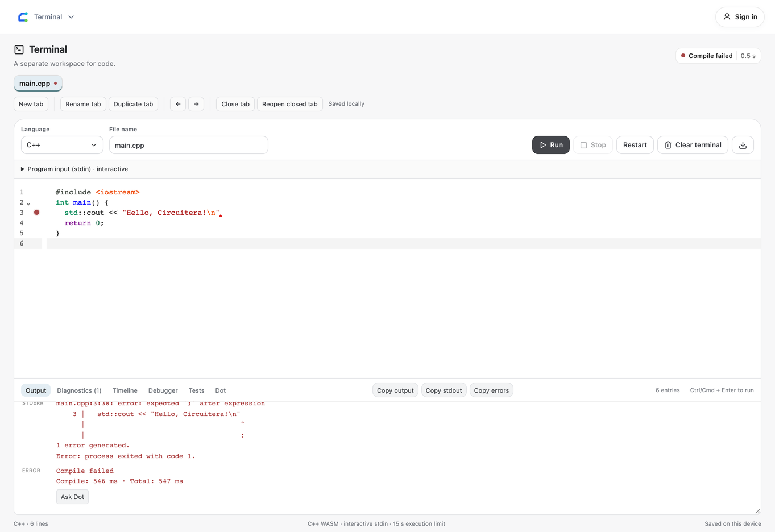
Task: Click "1 error generated." output line
Action: coord(93,446)
